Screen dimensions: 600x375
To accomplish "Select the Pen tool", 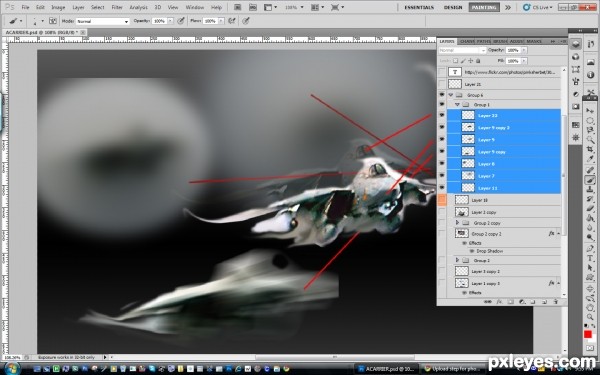I will coord(590,248).
